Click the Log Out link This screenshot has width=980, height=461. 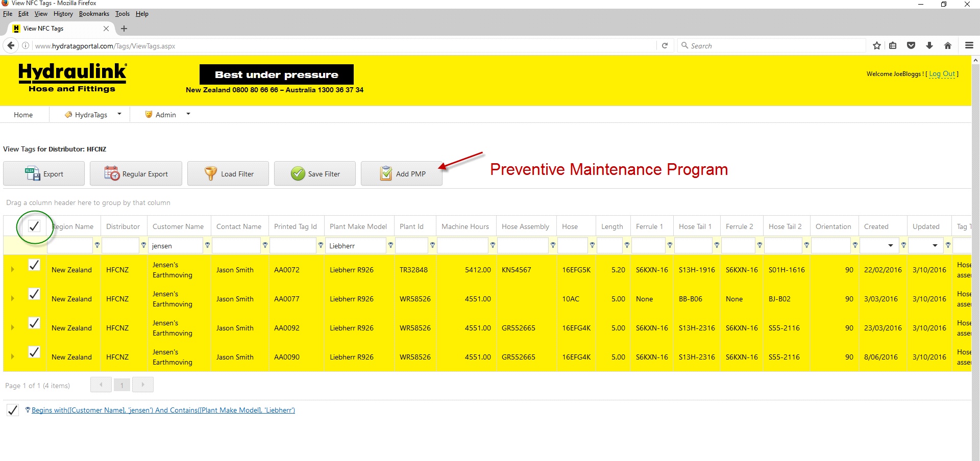(x=942, y=74)
